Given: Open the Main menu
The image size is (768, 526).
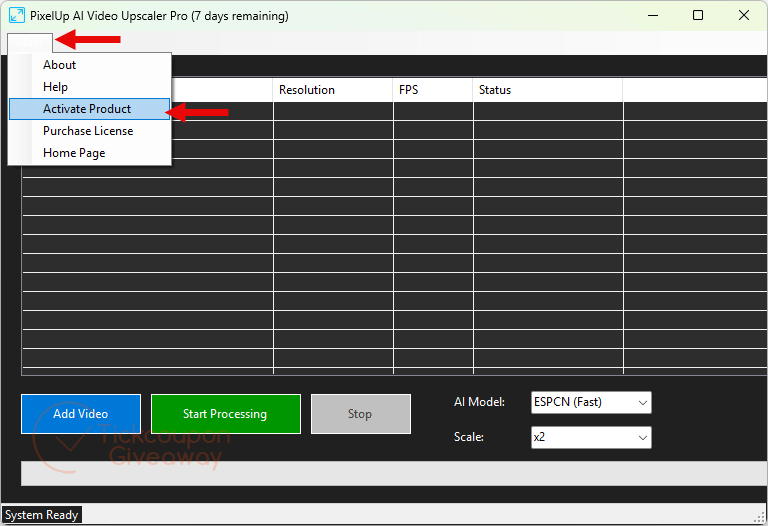Looking at the screenshot, I should pos(30,43).
